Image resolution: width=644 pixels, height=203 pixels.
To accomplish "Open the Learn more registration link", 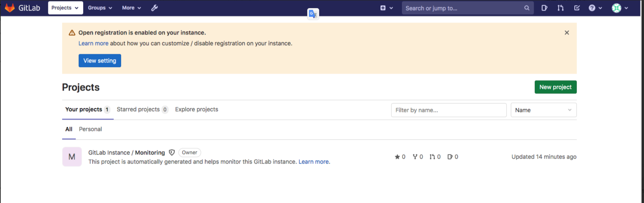I will click(93, 43).
